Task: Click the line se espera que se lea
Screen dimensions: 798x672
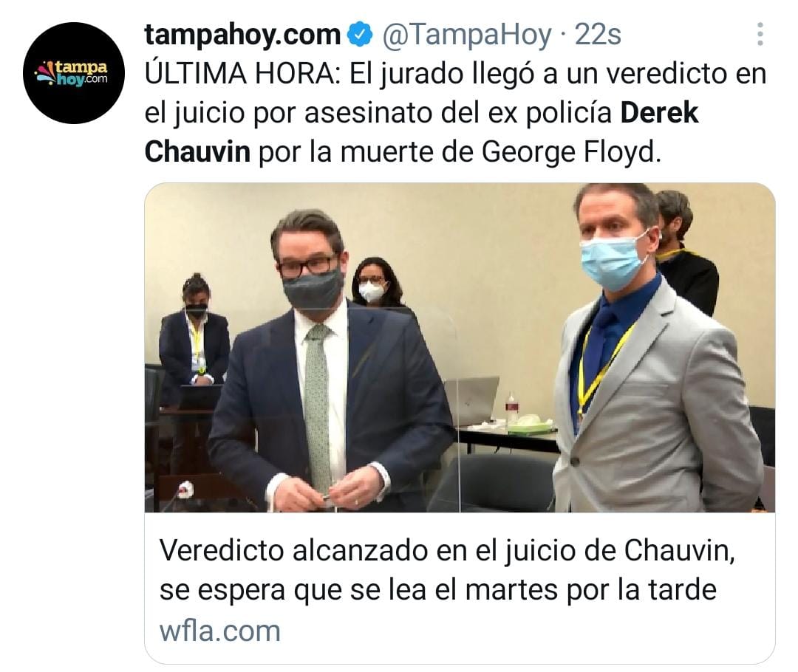Action: 437,591
